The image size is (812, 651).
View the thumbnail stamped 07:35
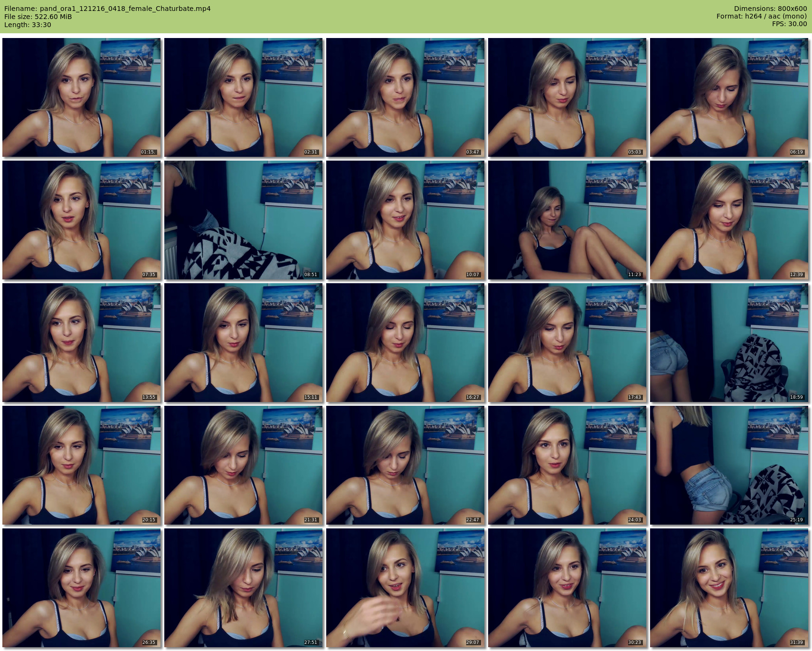click(x=82, y=220)
